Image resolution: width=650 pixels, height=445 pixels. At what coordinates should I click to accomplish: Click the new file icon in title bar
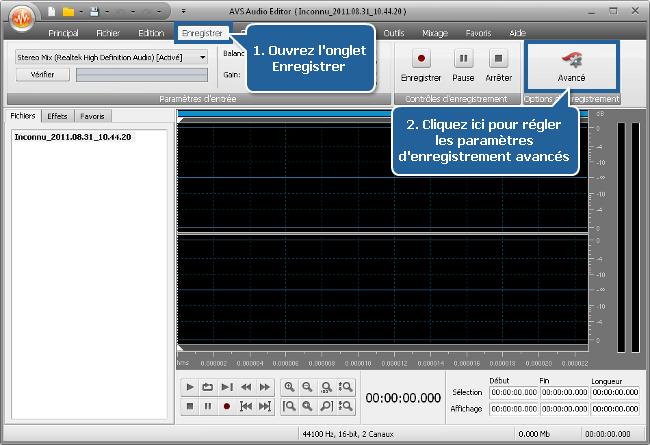49,11
